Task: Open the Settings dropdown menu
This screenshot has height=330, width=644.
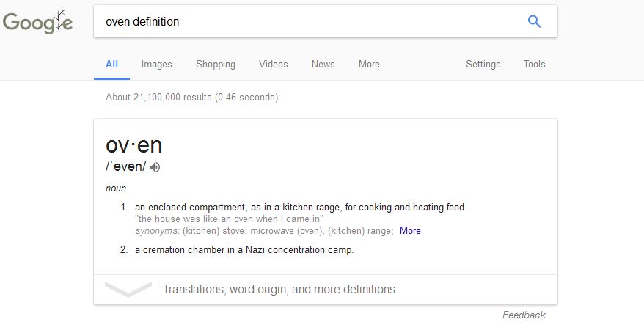Action: (483, 64)
